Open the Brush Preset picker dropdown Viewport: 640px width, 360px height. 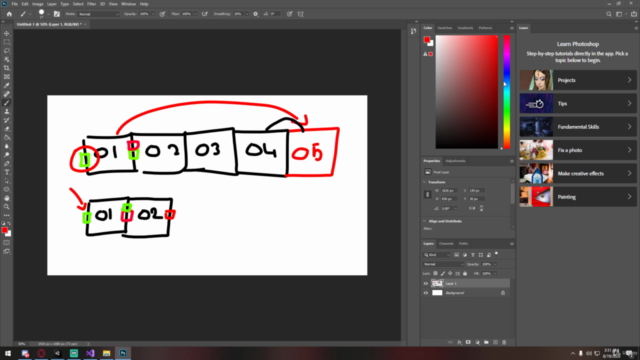[48, 14]
